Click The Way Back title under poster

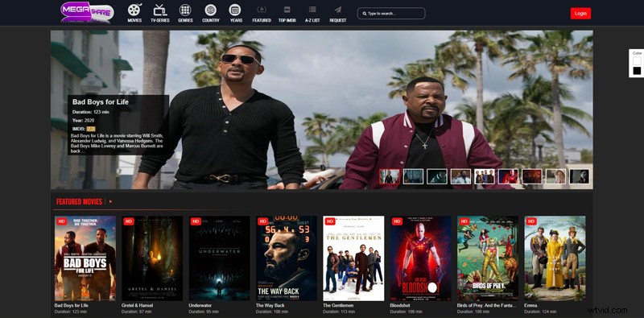(270, 306)
